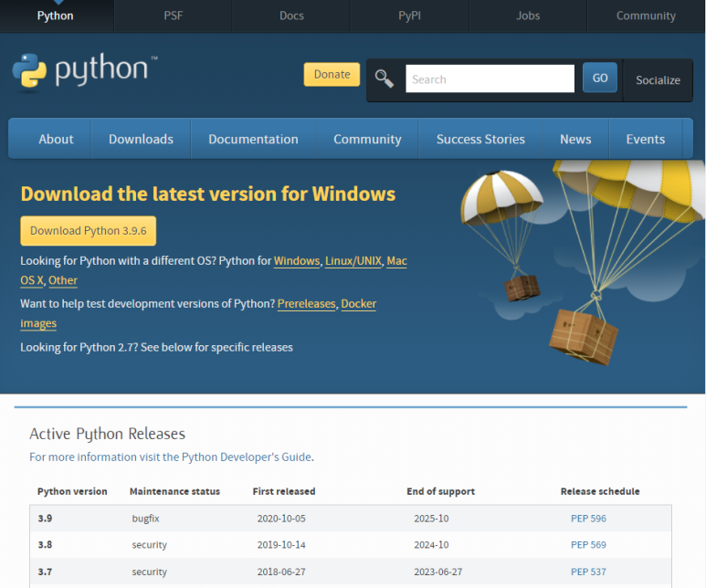The height and width of the screenshot is (588, 706).
Task: Click the Release schedule column header
Action: coord(600,491)
